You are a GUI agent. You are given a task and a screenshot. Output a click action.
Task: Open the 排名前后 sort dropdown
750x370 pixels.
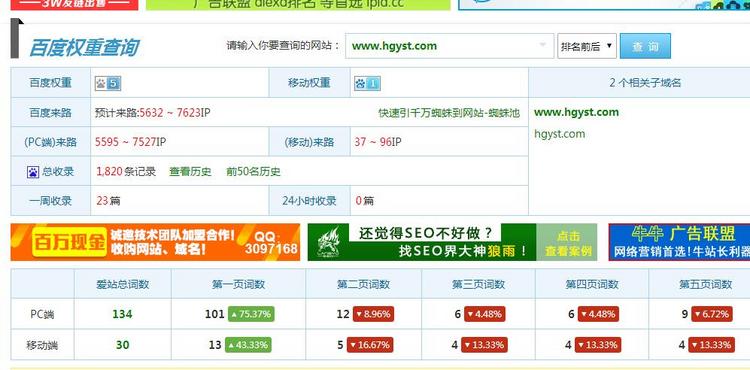tap(586, 46)
